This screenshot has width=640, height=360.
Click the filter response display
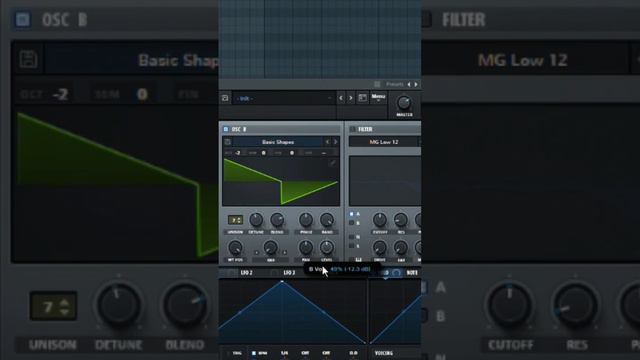pos(385,180)
